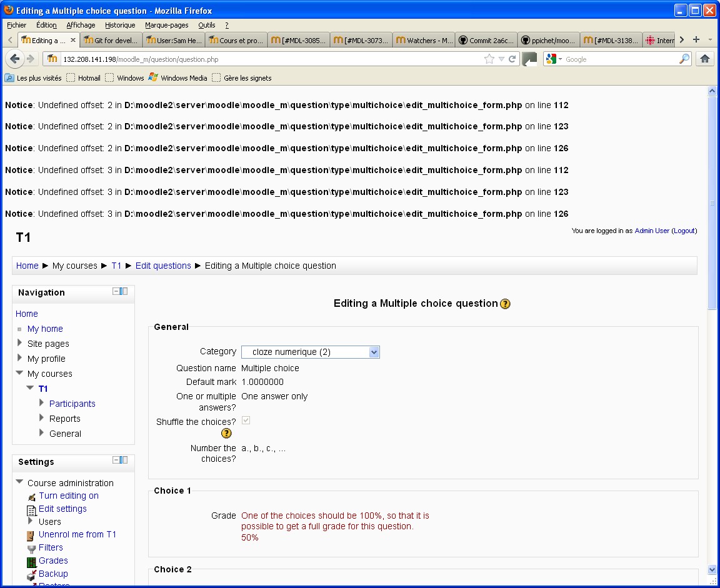Open the Outils menu

207,25
